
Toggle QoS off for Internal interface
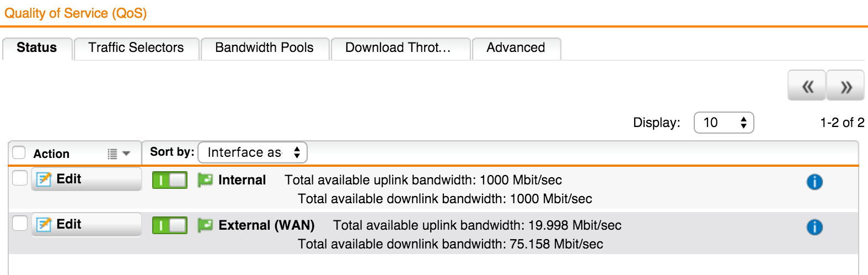click(x=170, y=180)
